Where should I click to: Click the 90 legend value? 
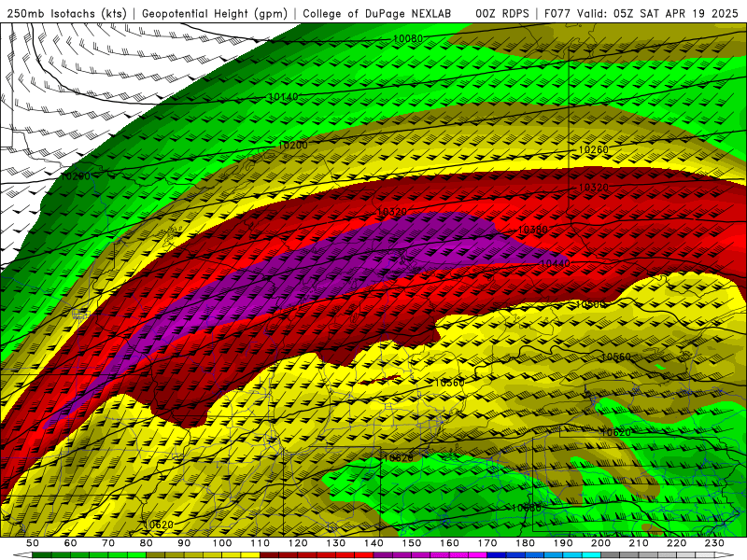184,543
